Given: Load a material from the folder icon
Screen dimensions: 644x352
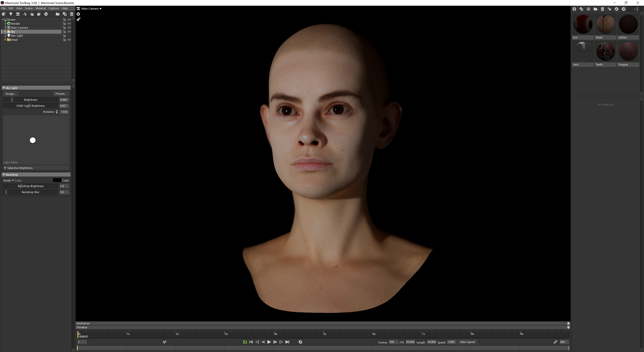Looking at the screenshot, I should (x=596, y=9).
